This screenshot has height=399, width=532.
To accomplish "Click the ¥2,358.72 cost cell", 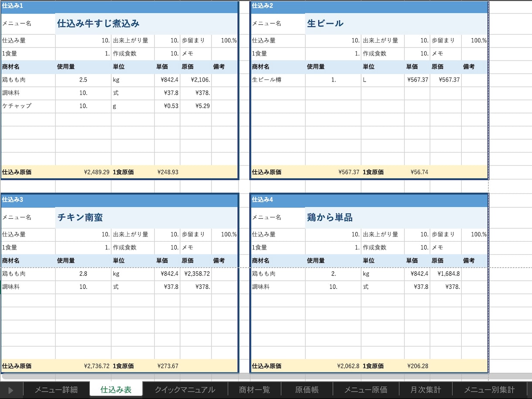I will (196, 274).
